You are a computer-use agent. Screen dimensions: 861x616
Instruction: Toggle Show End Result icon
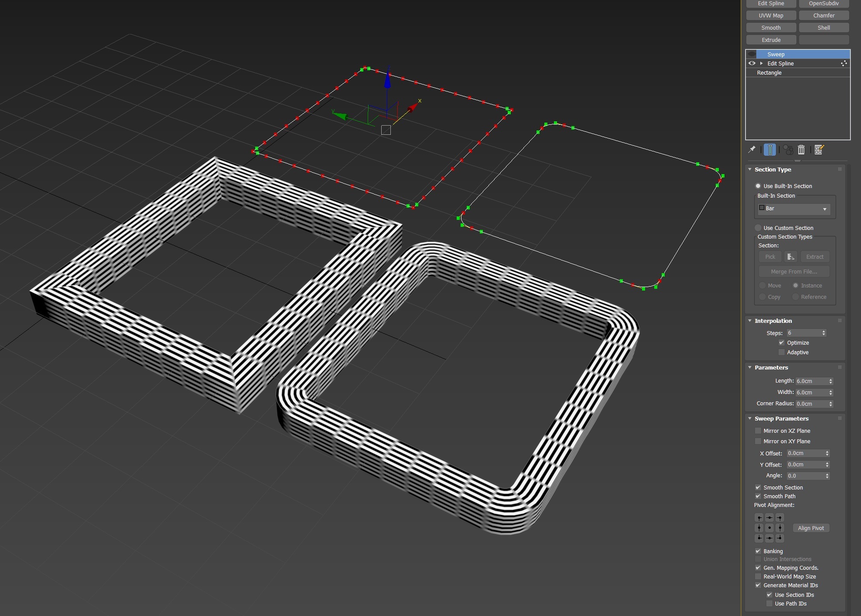[770, 150]
